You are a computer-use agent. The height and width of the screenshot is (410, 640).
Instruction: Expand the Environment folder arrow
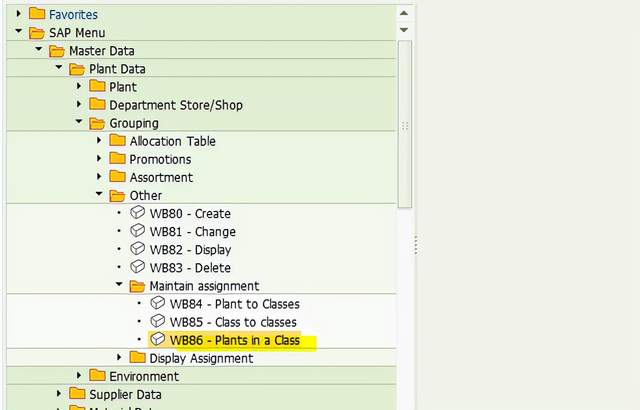point(79,375)
